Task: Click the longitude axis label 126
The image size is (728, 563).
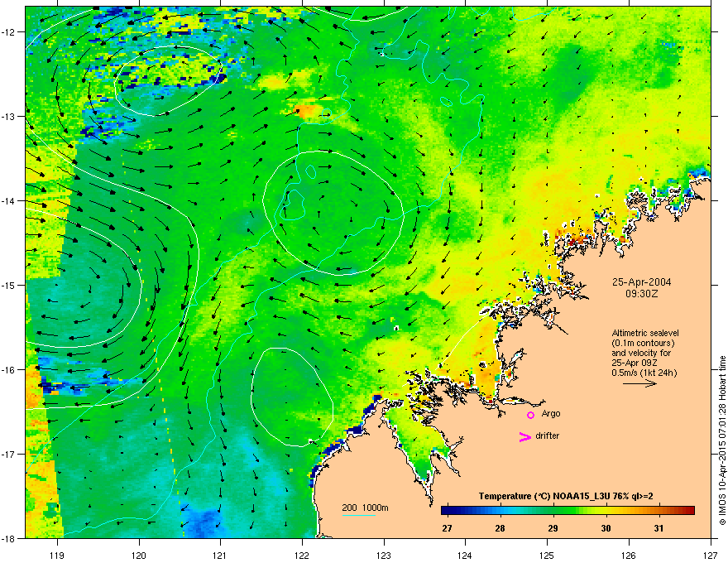Action: click(x=629, y=556)
